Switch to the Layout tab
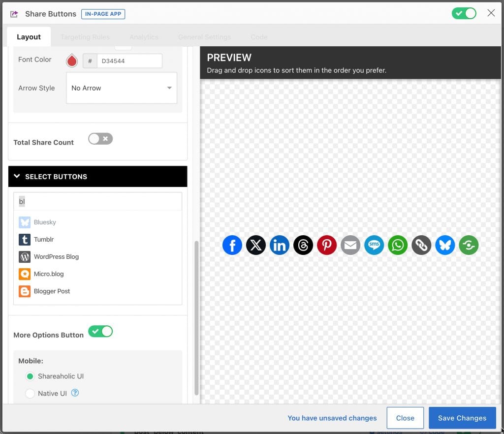The width and height of the screenshot is (504, 434). click(29, 37)
